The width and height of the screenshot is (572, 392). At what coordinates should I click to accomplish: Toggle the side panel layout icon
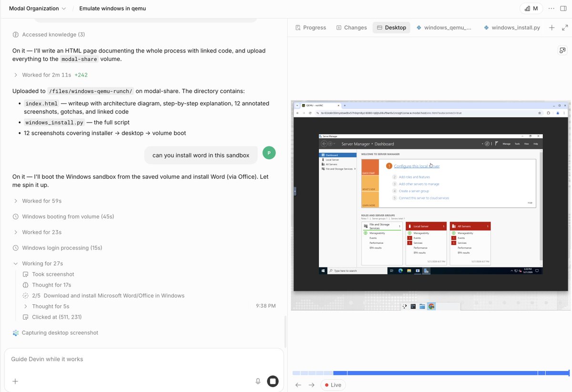(x=563, y=9)
